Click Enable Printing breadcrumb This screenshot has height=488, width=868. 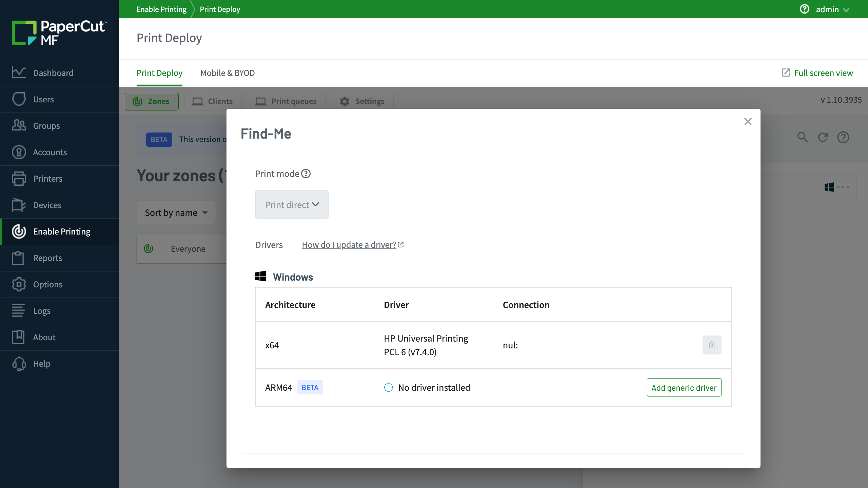161,9
